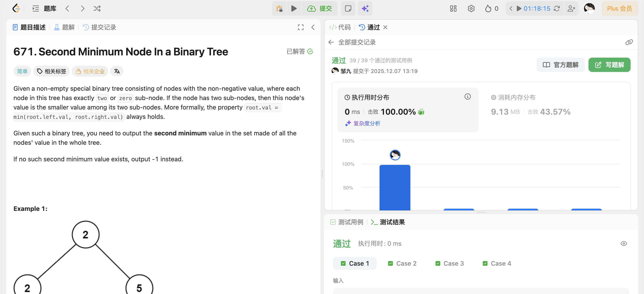Expand problem description to fullscreen
Screen dimensions: 644x294
click(301, 27)
